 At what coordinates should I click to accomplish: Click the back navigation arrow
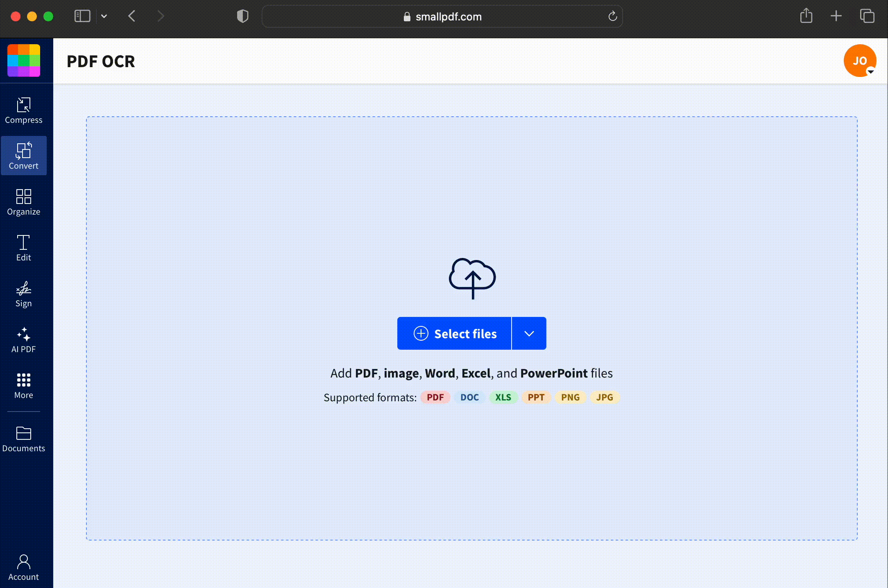[132, 16]
